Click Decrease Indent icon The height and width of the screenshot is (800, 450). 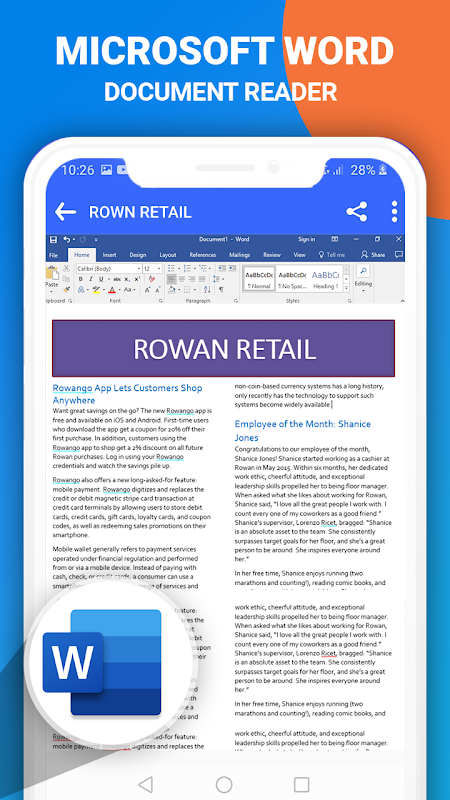click(222, 268)
